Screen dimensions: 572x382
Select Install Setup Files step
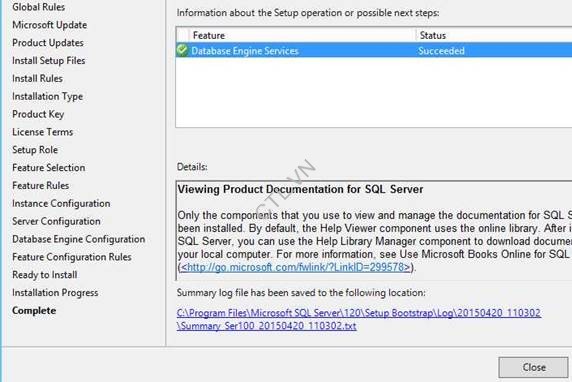pyautogui.click(x=49, y=61)
